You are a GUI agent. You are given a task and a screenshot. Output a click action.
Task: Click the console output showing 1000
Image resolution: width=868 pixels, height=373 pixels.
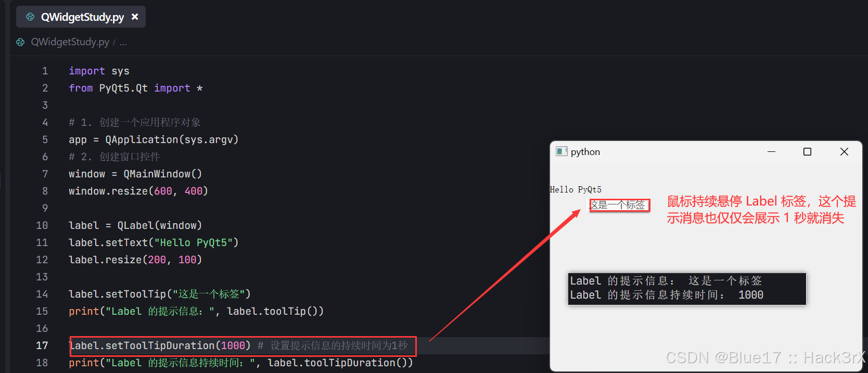point(750,295)
